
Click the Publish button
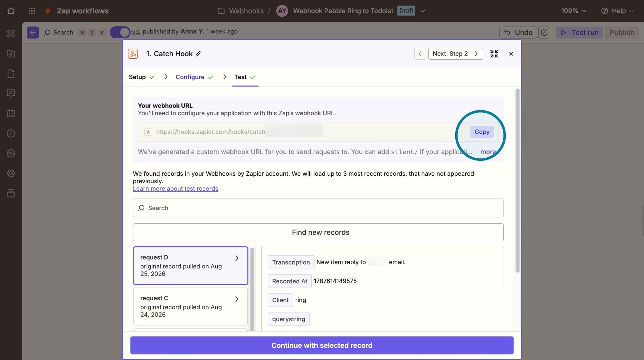point(622,33)
